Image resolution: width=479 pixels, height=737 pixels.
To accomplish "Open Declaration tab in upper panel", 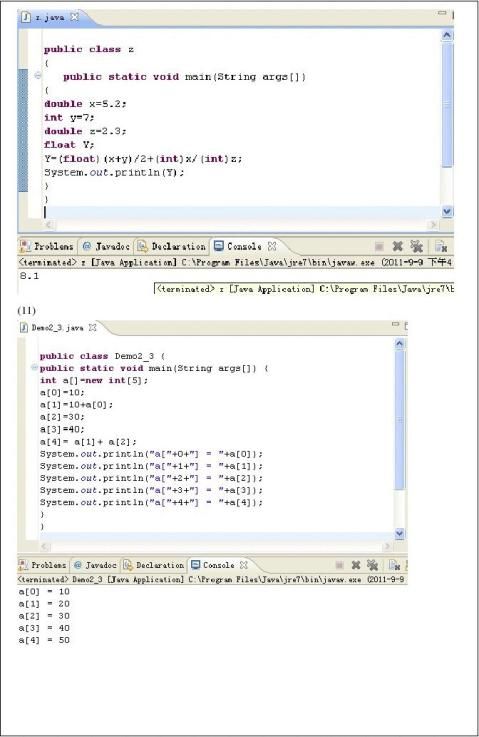I will pos(172,246).
